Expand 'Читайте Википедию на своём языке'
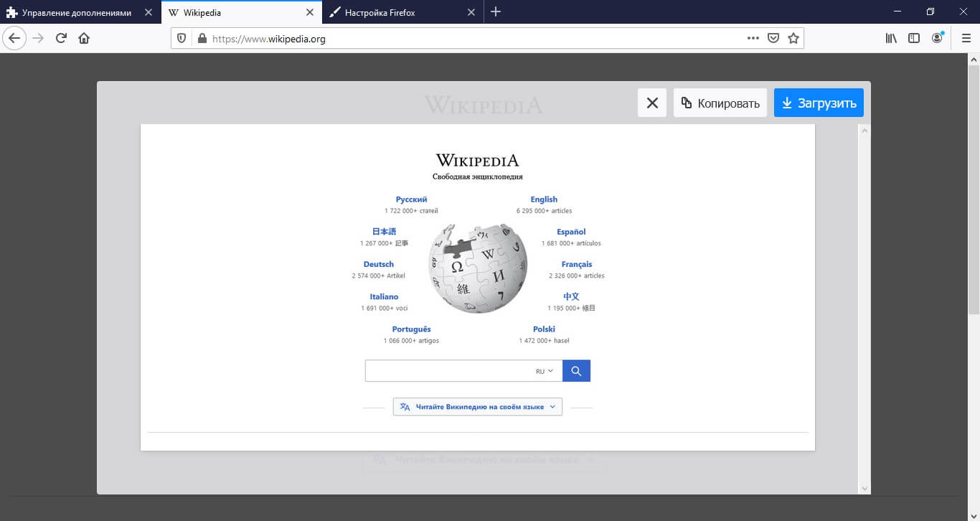This screenshot has width=980, height=521. click(x=477, y=407)
